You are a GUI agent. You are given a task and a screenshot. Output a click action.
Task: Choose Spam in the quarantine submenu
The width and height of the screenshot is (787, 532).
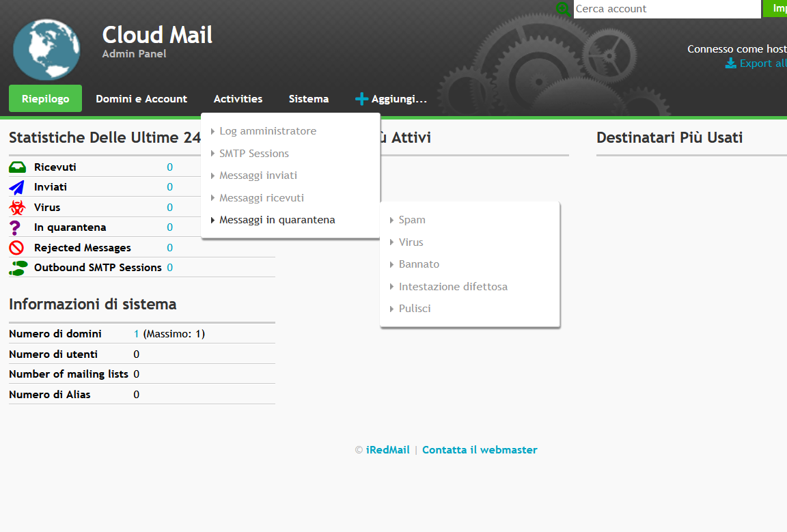pyautogui.click(x=412, y=220)
